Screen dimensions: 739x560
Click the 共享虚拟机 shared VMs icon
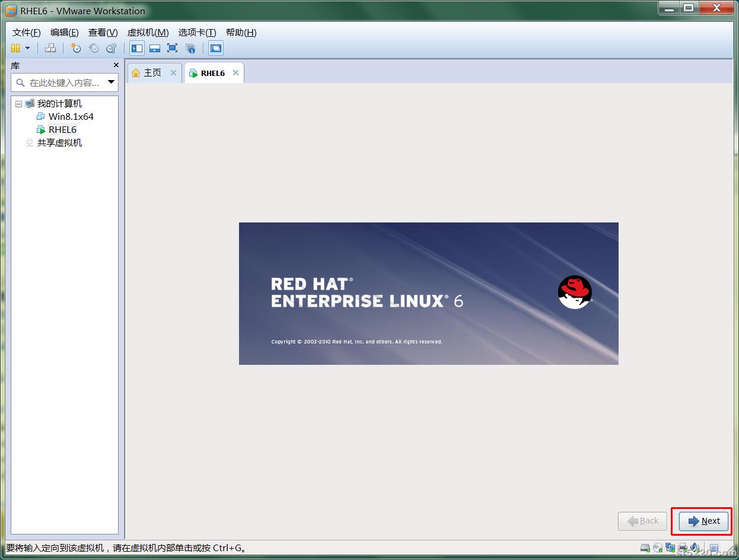click(x=30, y=143)
